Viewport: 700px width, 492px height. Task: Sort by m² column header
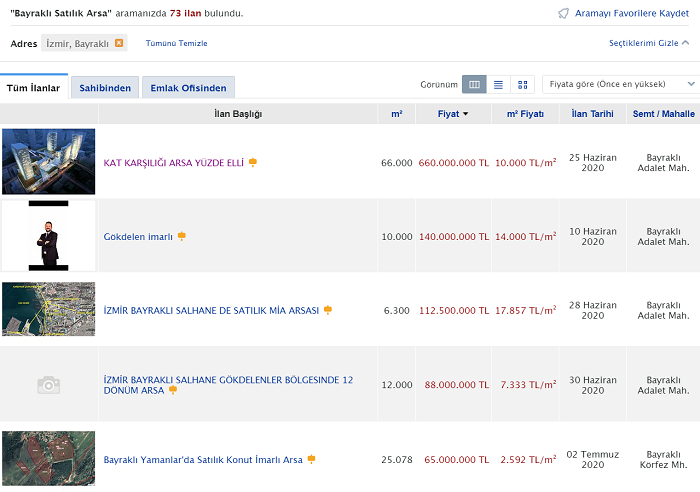(396, 114)
